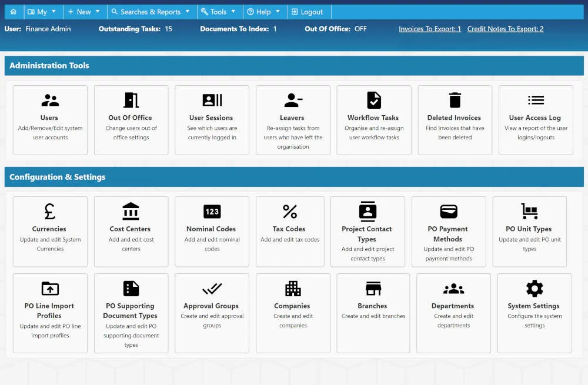Click the Branches tile title
588x385 pixels.
[372, 306]
